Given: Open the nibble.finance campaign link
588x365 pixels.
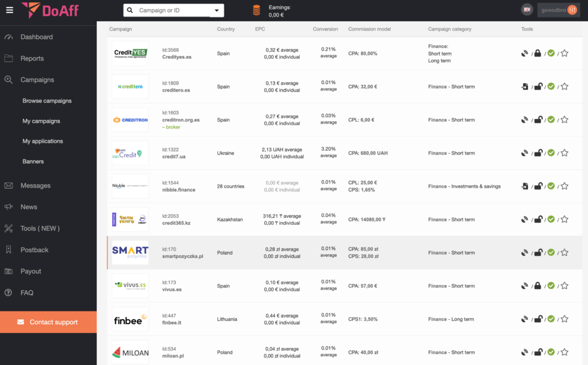Looking at the screenshot, I should (x=179, y=190).
